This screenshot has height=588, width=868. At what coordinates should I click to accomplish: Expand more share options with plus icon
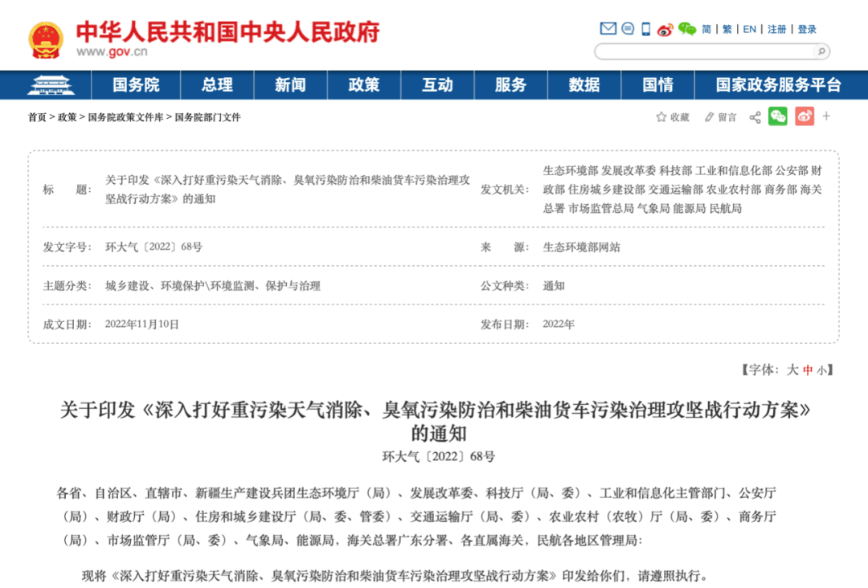[x=826, y=116]
